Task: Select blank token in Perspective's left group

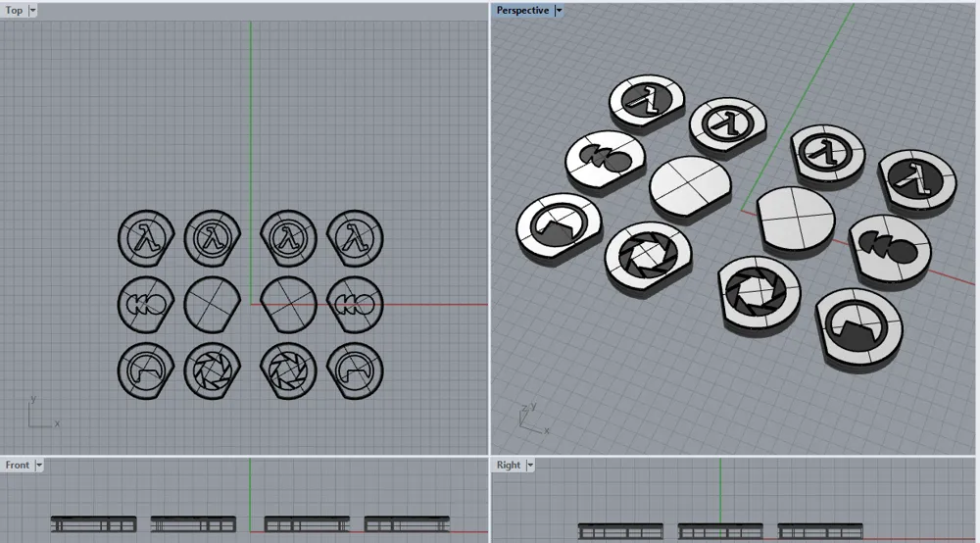Action: pos(690,187)
